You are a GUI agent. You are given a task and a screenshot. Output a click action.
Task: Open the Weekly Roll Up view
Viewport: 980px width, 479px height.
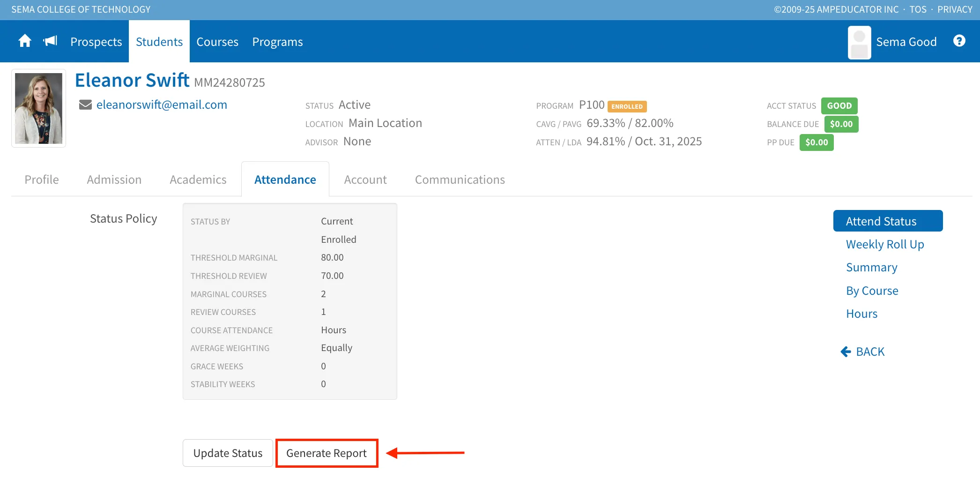[x=885, y=244]
